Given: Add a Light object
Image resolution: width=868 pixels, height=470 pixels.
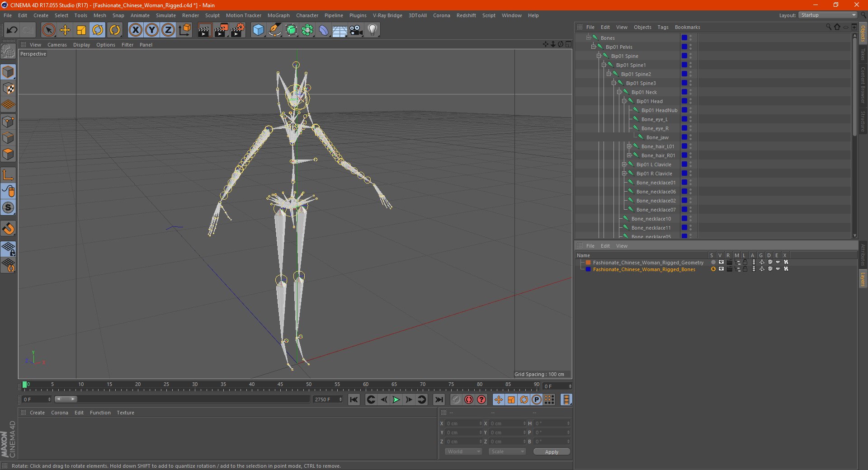Looking at the screenshot, I should 373,30.
